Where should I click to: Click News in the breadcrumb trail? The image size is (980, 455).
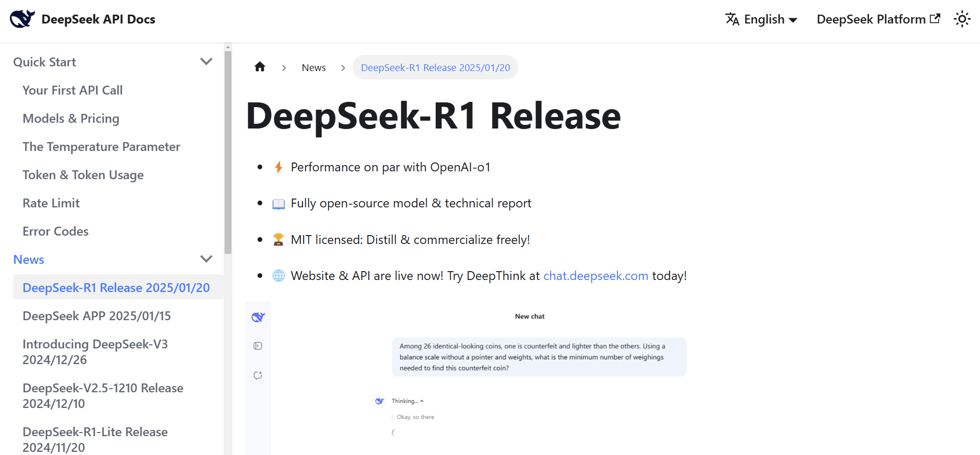click(313, 68)
